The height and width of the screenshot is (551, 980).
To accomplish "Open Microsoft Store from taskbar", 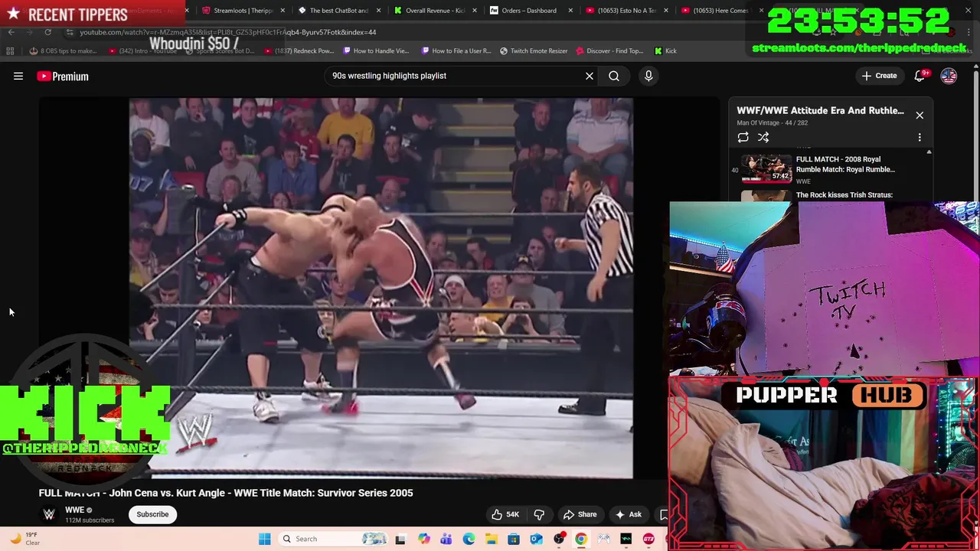I will pyautogui.click(x=514, y=539).
